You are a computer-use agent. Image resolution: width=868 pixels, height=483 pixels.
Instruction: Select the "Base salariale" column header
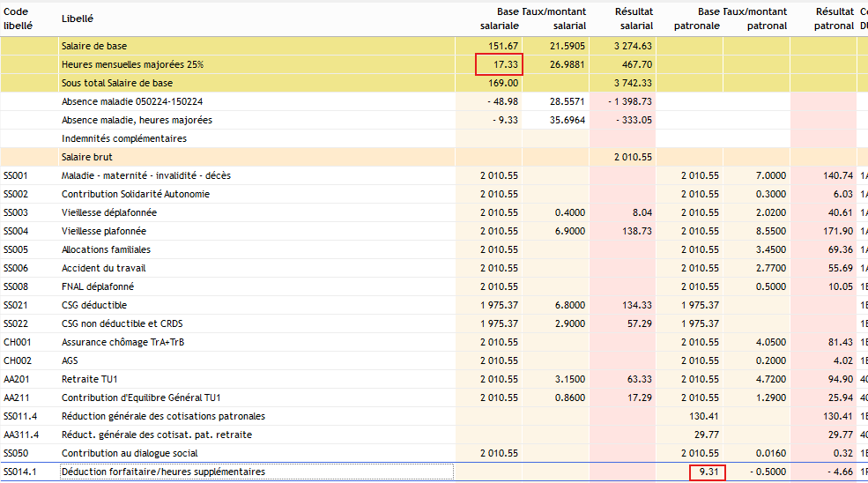coord(498,19)
